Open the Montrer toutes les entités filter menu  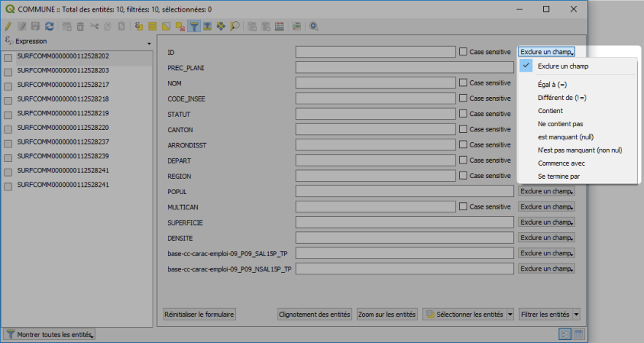click(50, 334)
